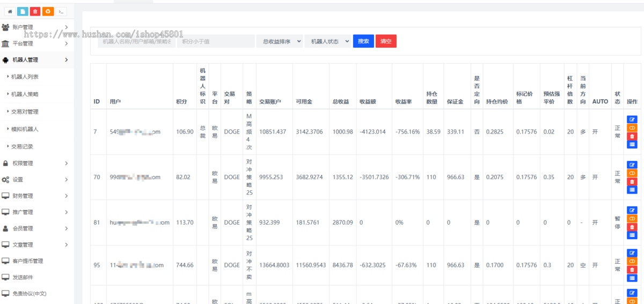Screen dimensions: 644x304
Task: Click the red trash icon in the top toolbar
Action: (35, 11)
